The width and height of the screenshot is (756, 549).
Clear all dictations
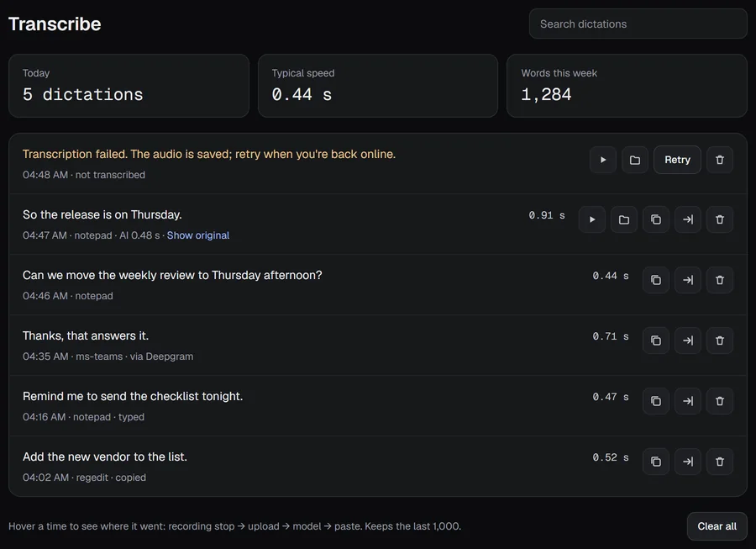pos(717,526)
